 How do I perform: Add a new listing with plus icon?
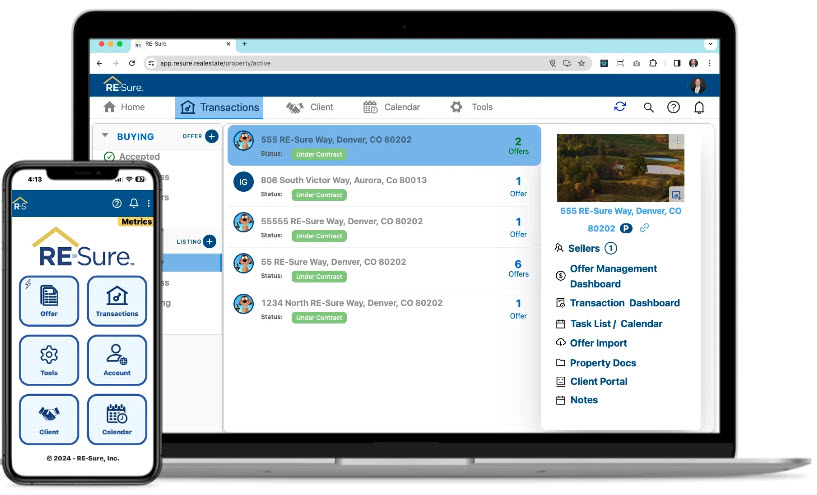pos(209,241)
